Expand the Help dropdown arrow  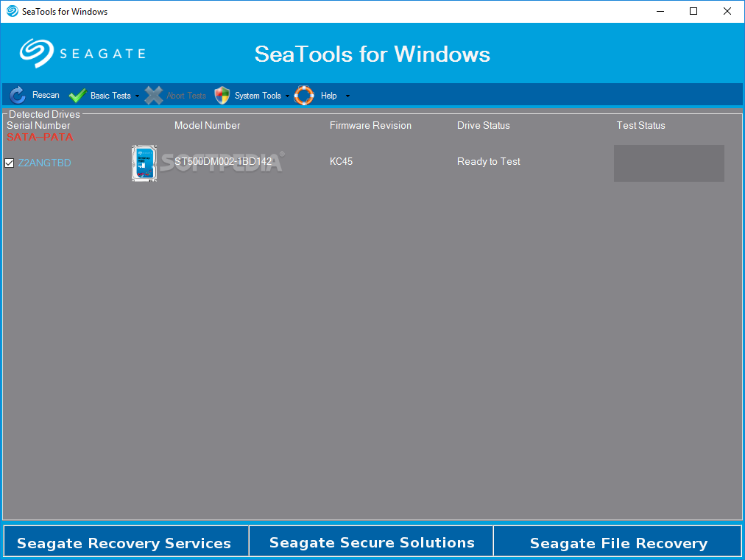click(x=347, y=96)
